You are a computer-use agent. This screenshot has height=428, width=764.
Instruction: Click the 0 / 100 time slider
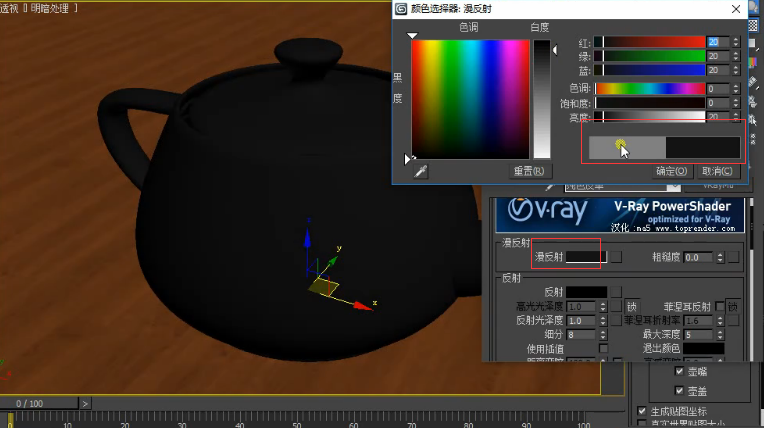[x=39, y=404]
